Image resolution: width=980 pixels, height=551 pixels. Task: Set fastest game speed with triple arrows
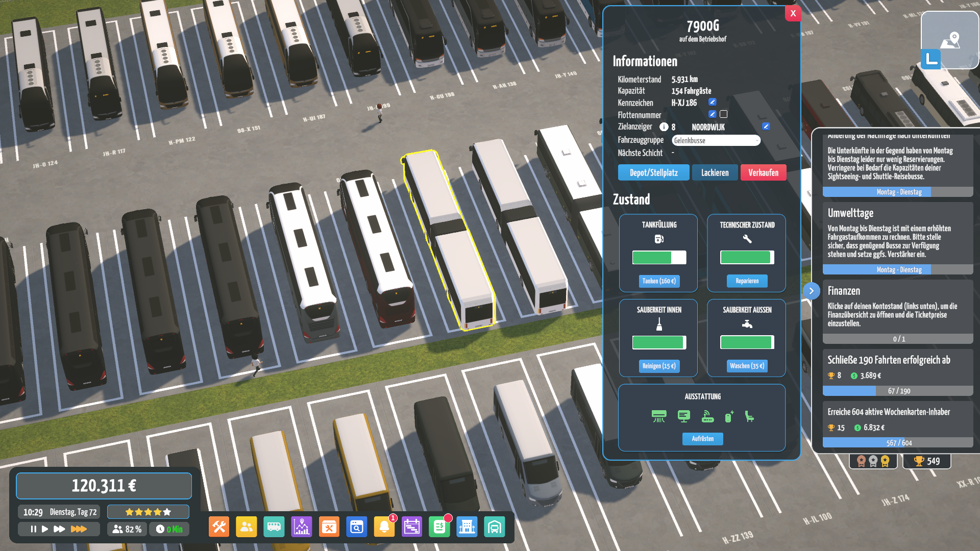click(x=79, y=529)
